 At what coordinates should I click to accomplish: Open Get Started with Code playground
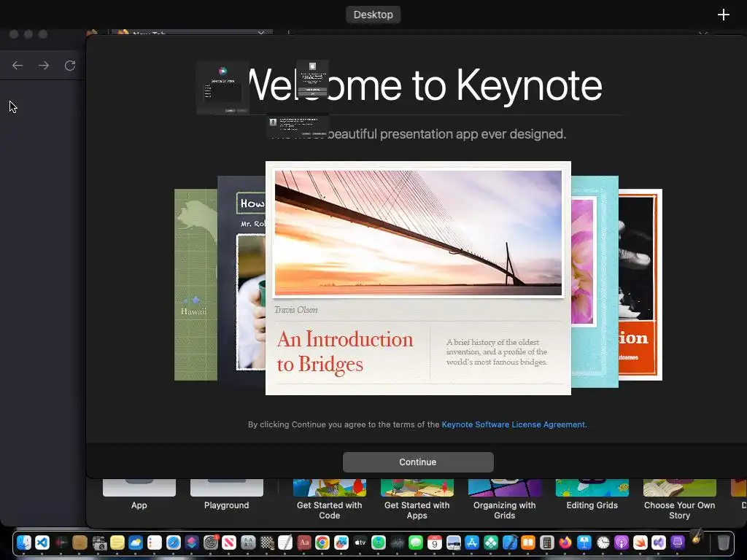(330, 499)
